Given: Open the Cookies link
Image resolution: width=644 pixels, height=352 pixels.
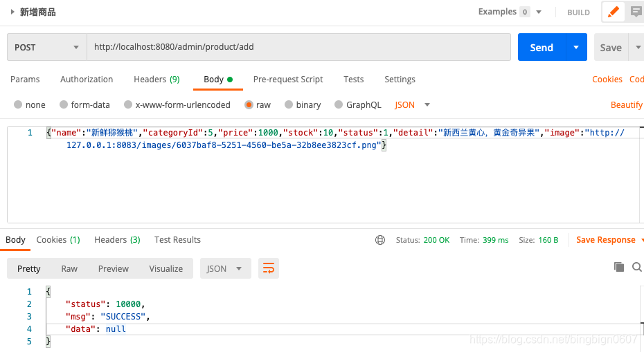Looking at the screenshot, I should click(x=607, y=79).
